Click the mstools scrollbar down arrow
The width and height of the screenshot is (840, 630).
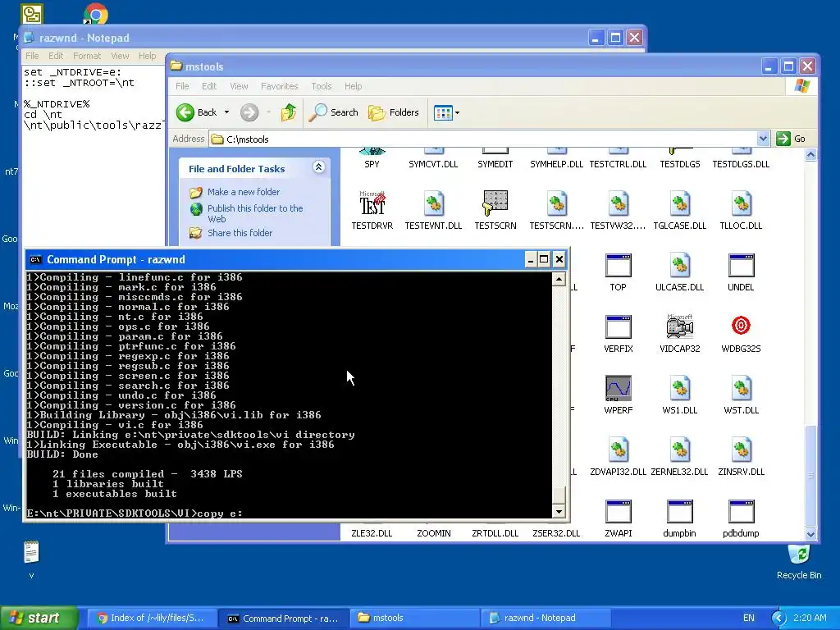(x=811, y=533)
